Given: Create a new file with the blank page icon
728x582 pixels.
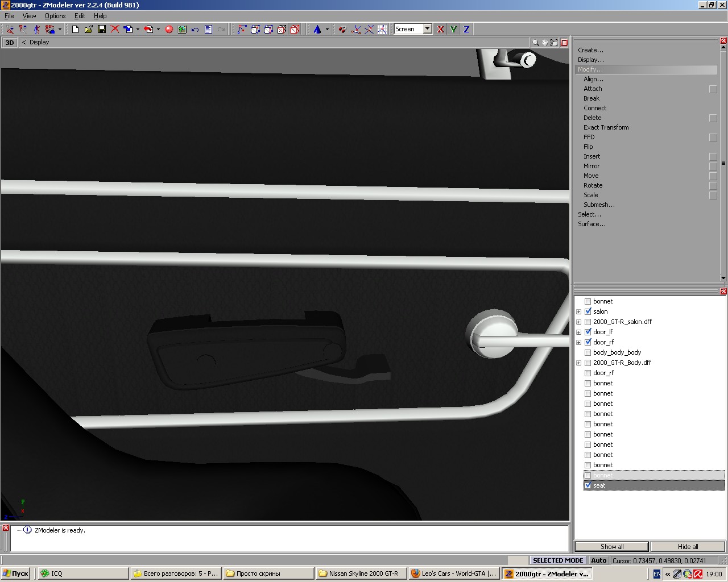Looking at the screenshot, I should [x=75, y=29].
